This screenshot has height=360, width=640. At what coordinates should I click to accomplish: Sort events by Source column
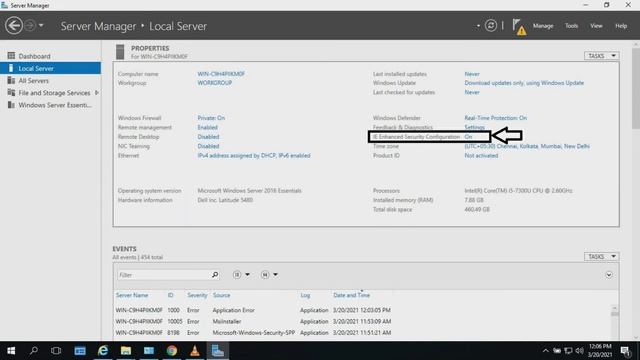tap(221, 295)
